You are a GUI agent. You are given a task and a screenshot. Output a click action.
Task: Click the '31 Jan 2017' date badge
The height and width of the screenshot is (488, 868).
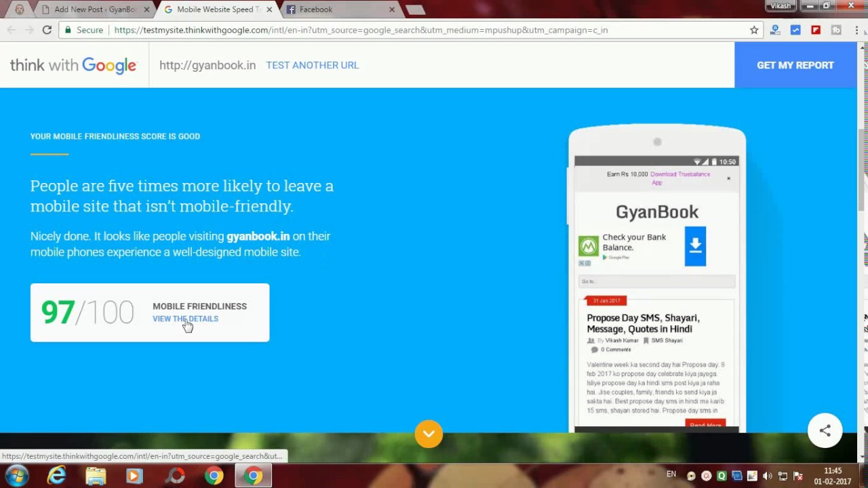[606, 300]
